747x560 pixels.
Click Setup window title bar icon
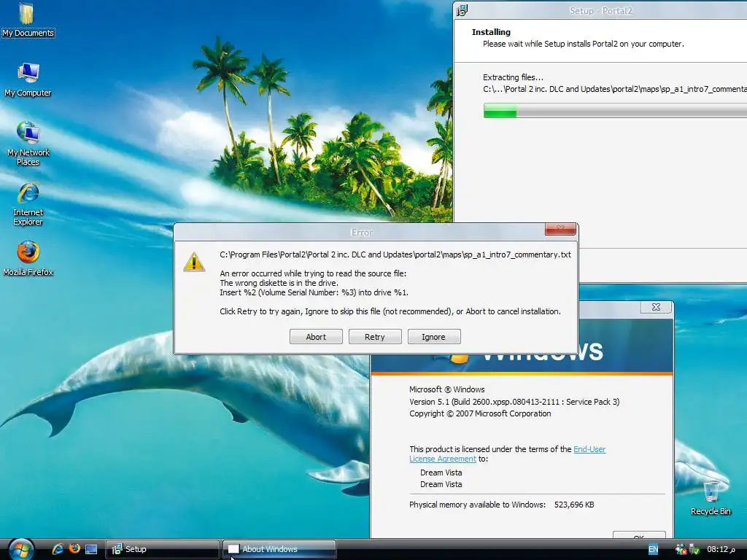pos(462,10)
